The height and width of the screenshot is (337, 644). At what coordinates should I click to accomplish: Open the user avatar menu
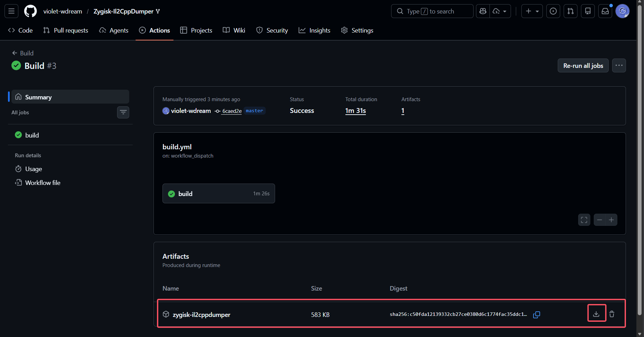click(623, 11)
